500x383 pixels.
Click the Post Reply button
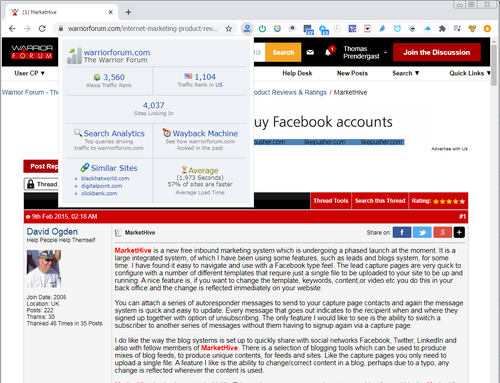[41, 166]
